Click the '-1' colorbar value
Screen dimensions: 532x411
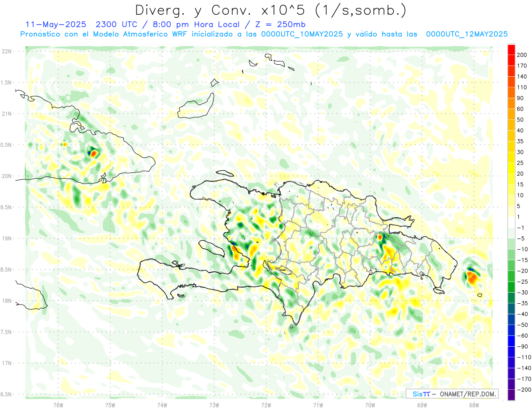coord(521,228)
